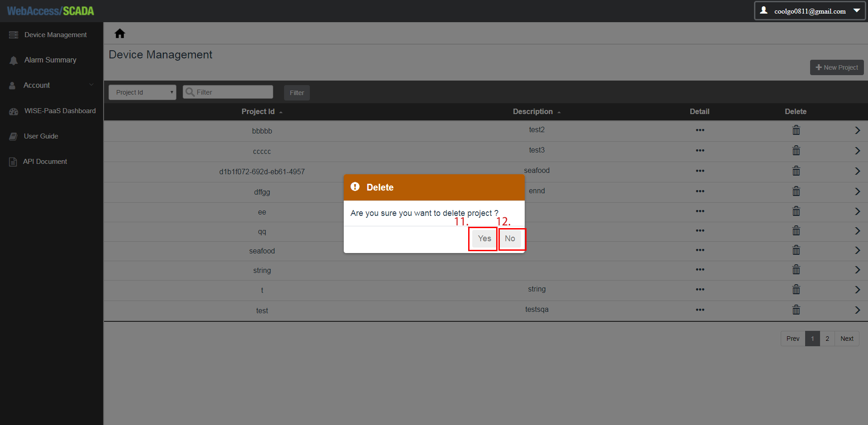
Task: Open Alarm Summary in sidebar
Action: point(50,60)
